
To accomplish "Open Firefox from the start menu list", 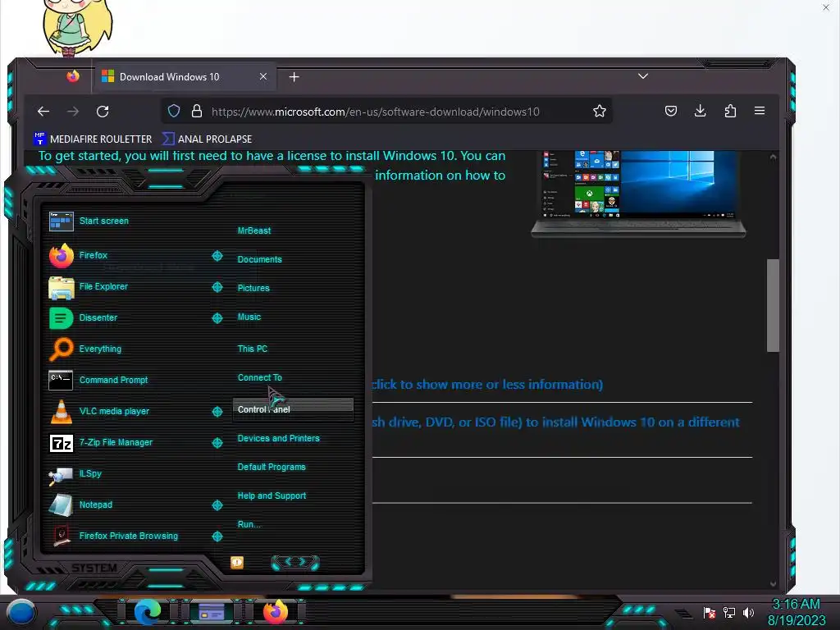I will click(94, 256).
